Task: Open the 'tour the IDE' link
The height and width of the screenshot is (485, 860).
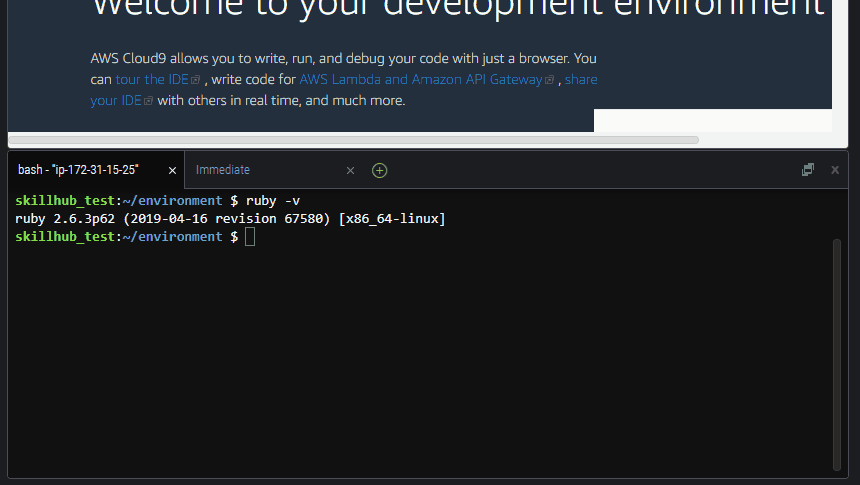Action: tap(152, 80)
